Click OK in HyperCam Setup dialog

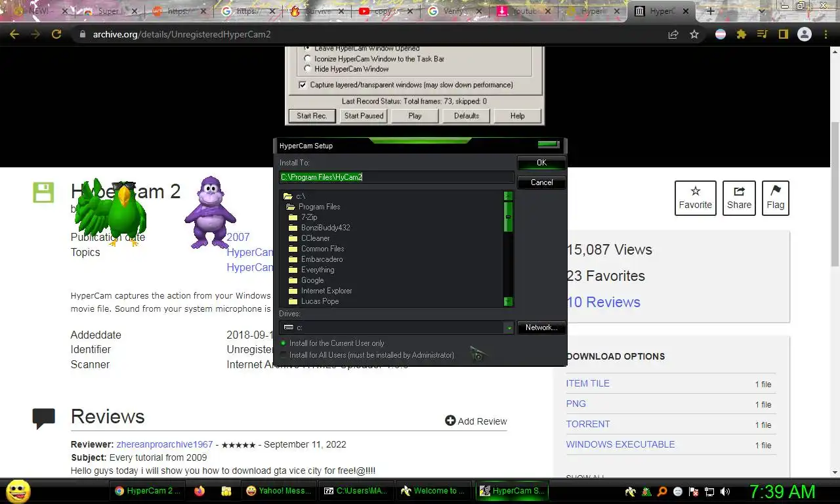(x=541, y=163)
